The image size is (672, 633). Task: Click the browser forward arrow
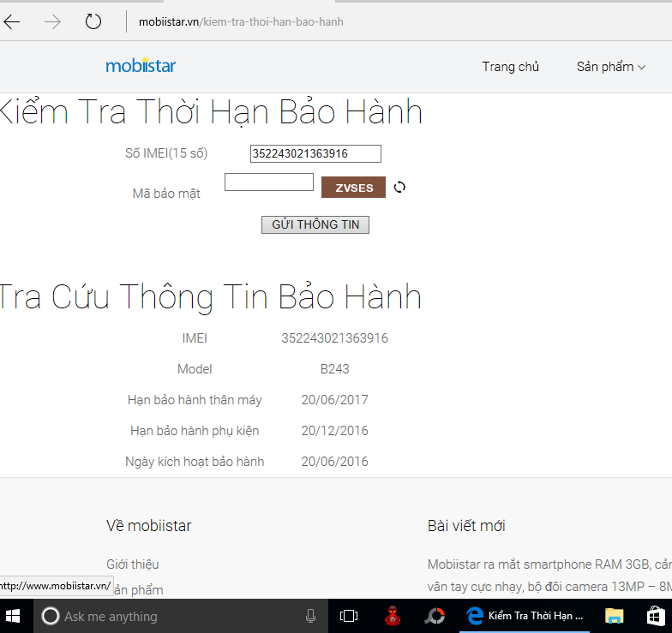[x=52, y=22]
